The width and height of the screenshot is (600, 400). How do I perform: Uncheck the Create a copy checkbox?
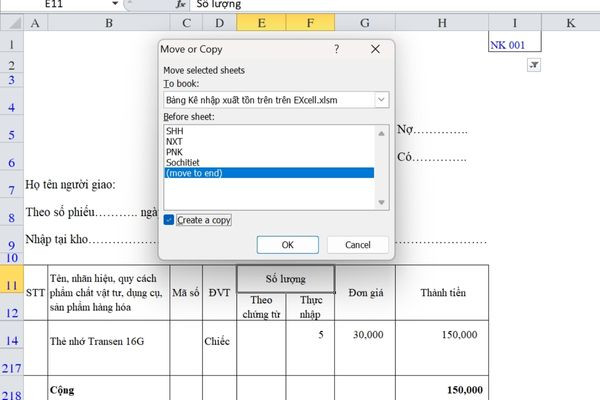click(169, 220)
